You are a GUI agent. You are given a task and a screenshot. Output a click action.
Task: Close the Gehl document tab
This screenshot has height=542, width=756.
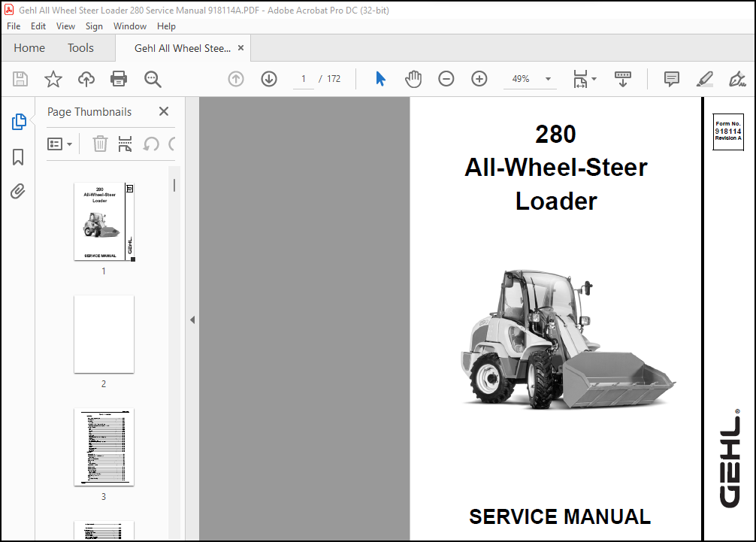(x=240, y=48)
